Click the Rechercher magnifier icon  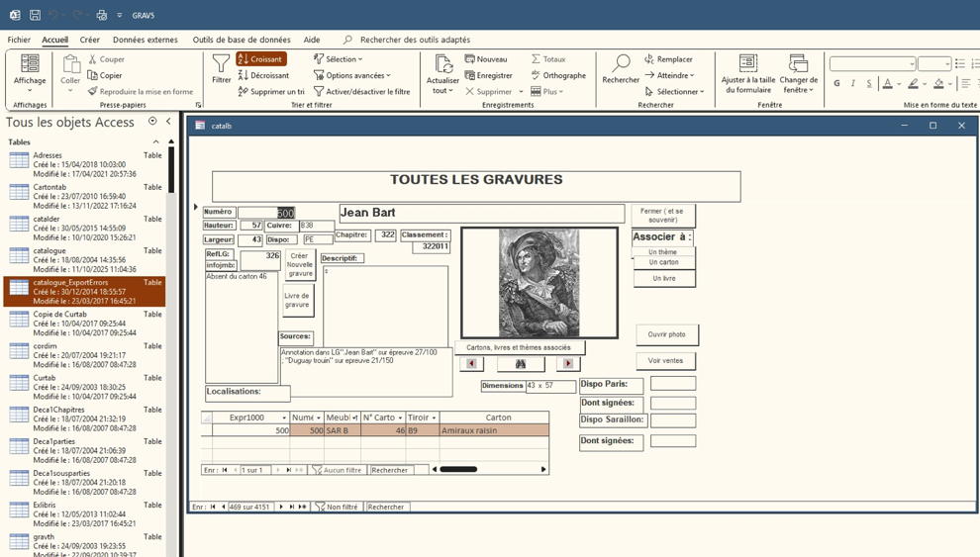(x=621, y=63)
